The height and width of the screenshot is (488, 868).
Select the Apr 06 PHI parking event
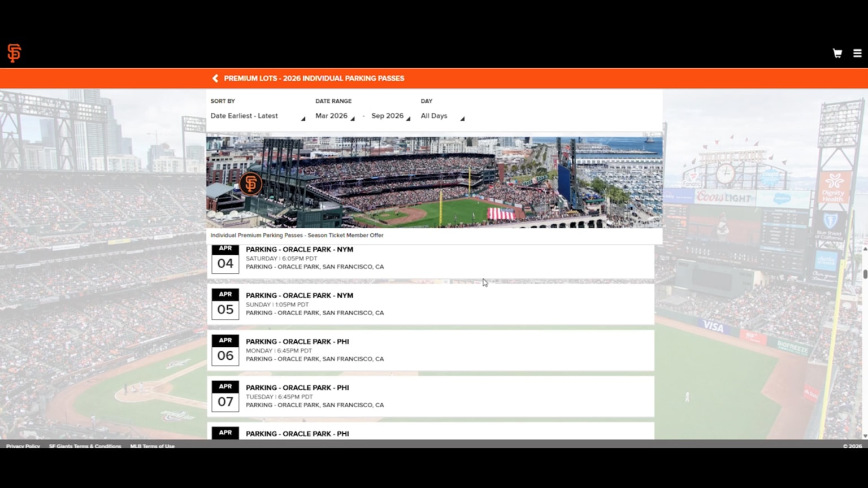click(x=431, y=350)
